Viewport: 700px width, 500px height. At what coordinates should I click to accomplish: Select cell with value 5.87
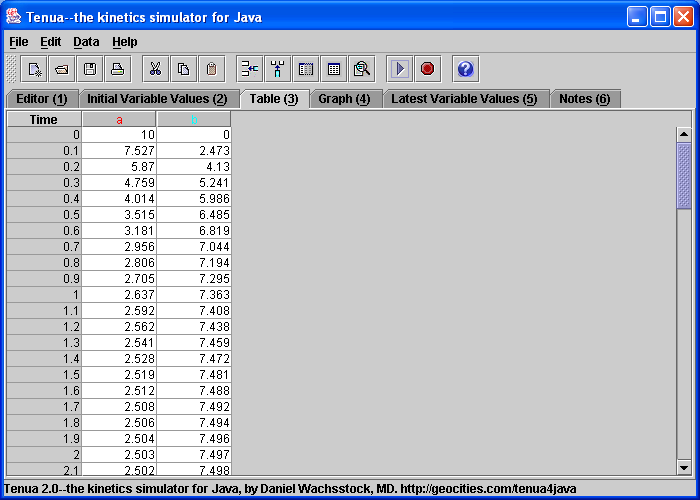click(119, 167)
